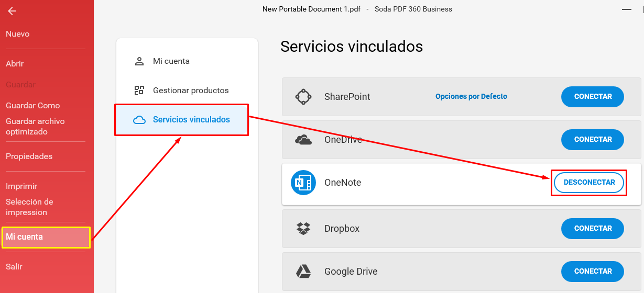Connect the SharePoint service
644x293 pixels.
[x=593, y=97]
